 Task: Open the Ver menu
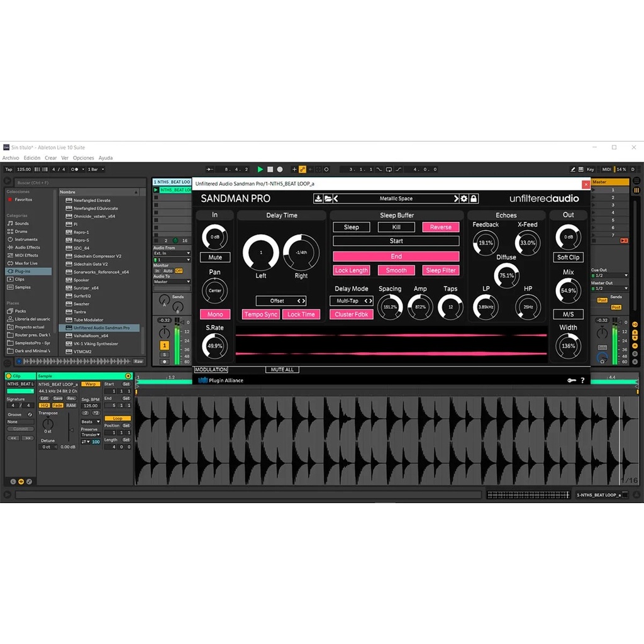(65, 158)
